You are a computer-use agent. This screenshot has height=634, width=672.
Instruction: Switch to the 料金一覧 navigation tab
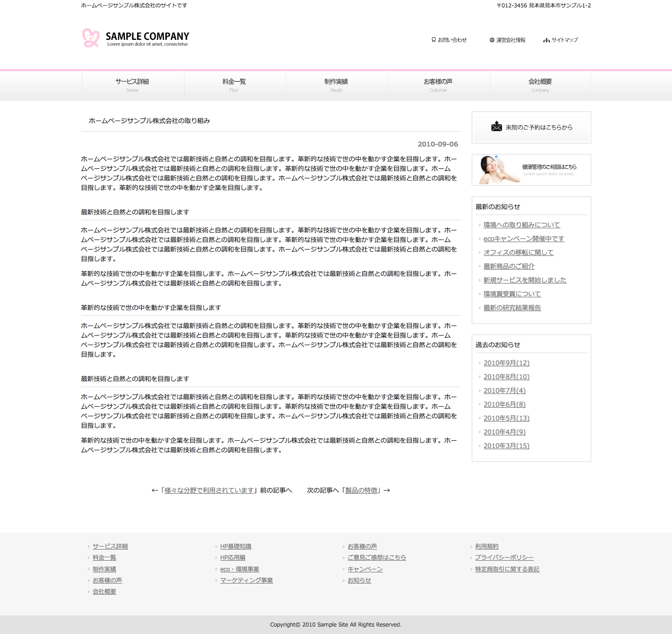[234, 84]
